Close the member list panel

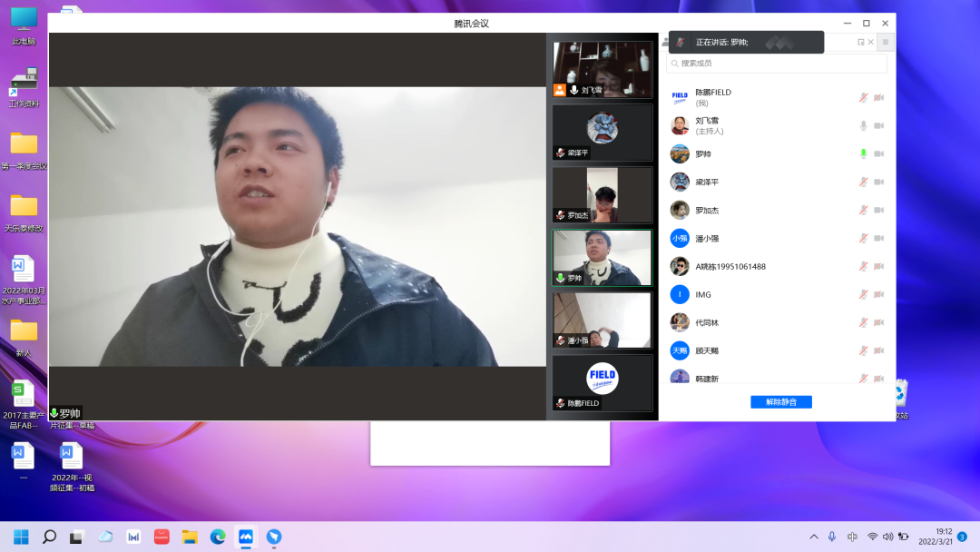[x=870, y=42]
